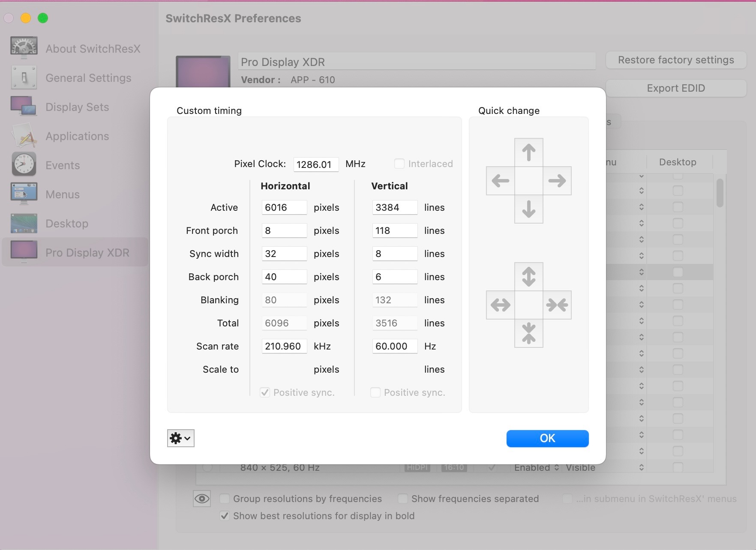Edit horizontal Front porch field

click(284, 230)
